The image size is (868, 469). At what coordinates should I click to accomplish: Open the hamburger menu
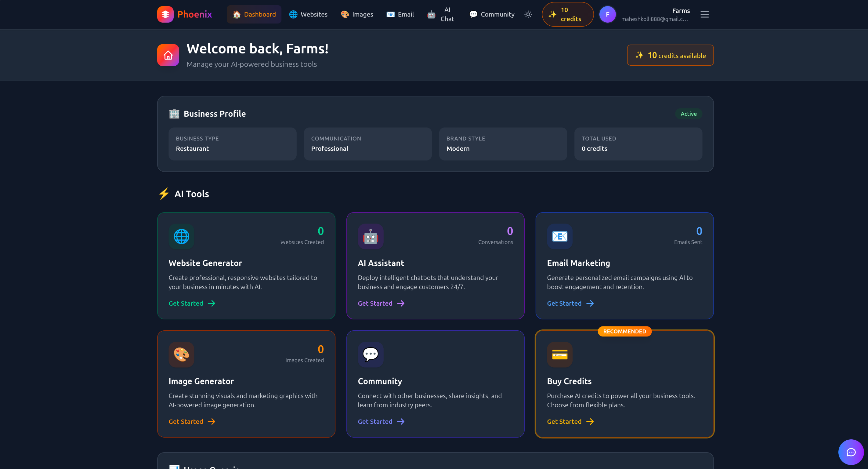coord(704,14)
